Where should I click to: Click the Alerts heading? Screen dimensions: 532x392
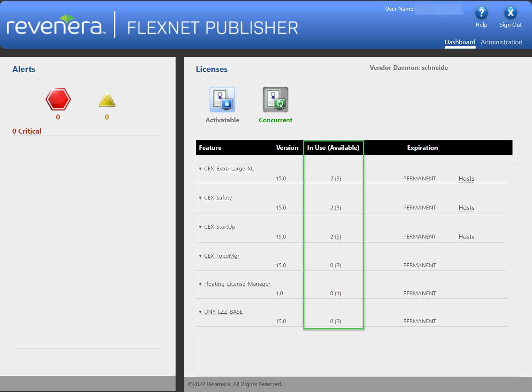pos(24,69)
